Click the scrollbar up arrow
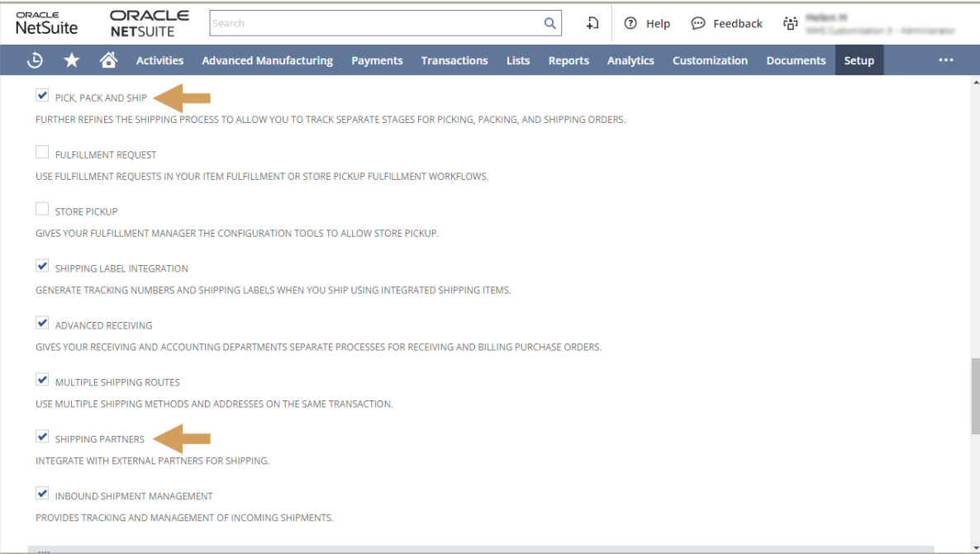This screenshot has height=554, width=980. (x=975, y=82)
